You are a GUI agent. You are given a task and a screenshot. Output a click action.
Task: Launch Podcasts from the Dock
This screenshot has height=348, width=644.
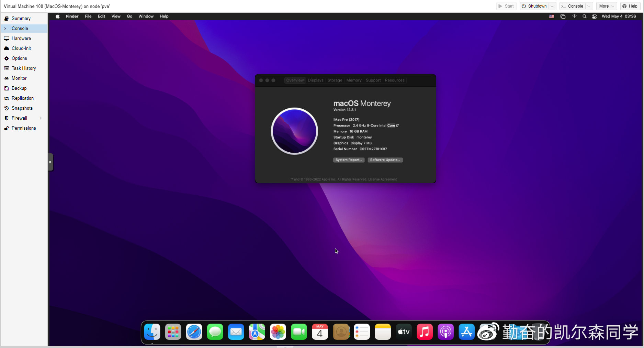pos(445,332)
